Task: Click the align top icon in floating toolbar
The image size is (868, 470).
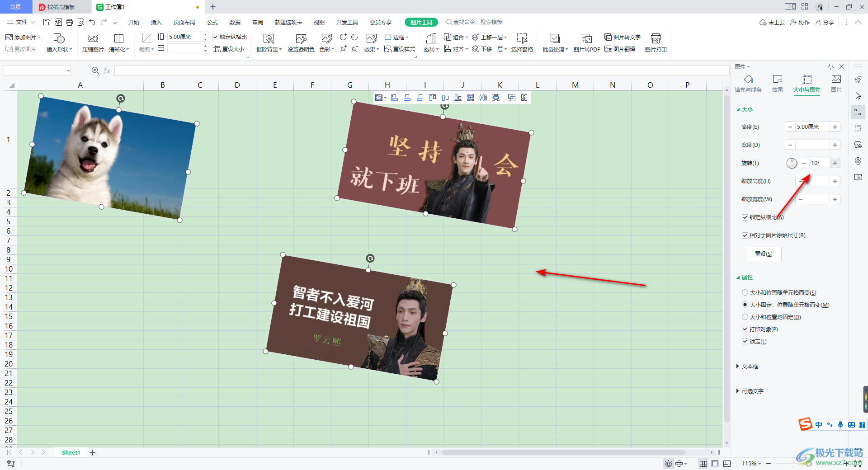Action: click(x=433, y=98)
